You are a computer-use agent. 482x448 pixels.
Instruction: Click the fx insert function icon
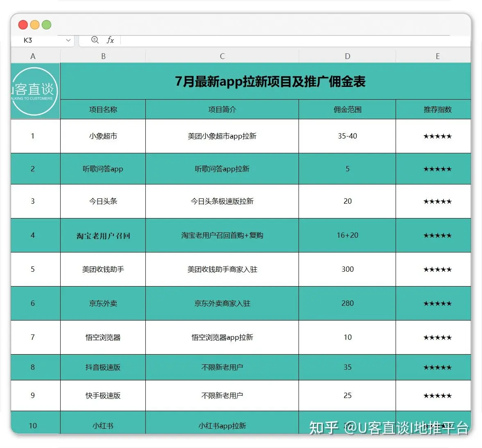[110, 40]
